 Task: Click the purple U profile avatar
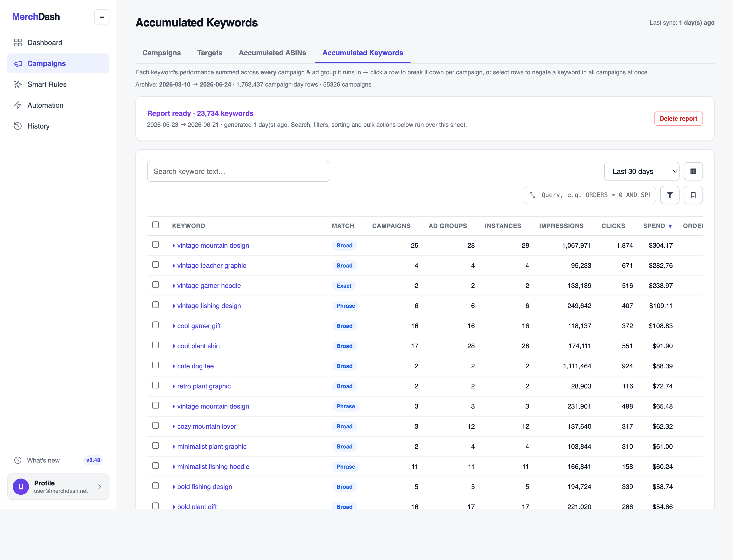(21, 487)
